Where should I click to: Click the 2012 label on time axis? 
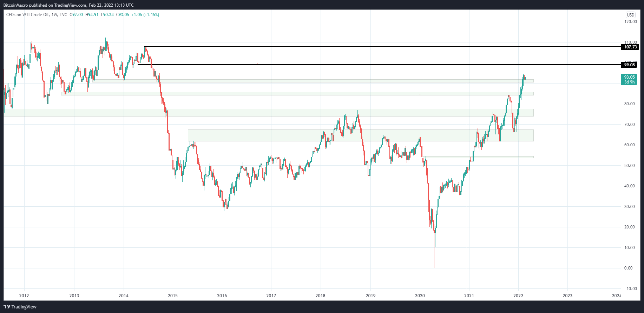pos(24,296)
